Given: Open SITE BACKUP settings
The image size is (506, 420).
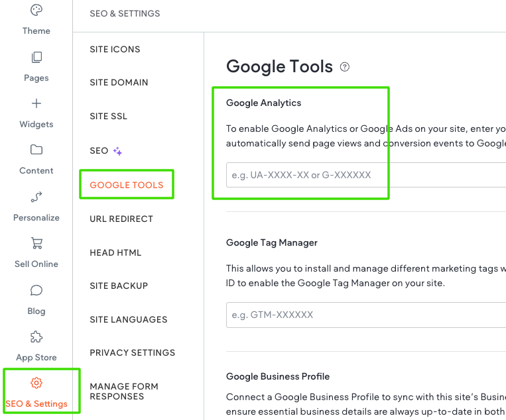Looking at the screenshot, I should 119,286.
